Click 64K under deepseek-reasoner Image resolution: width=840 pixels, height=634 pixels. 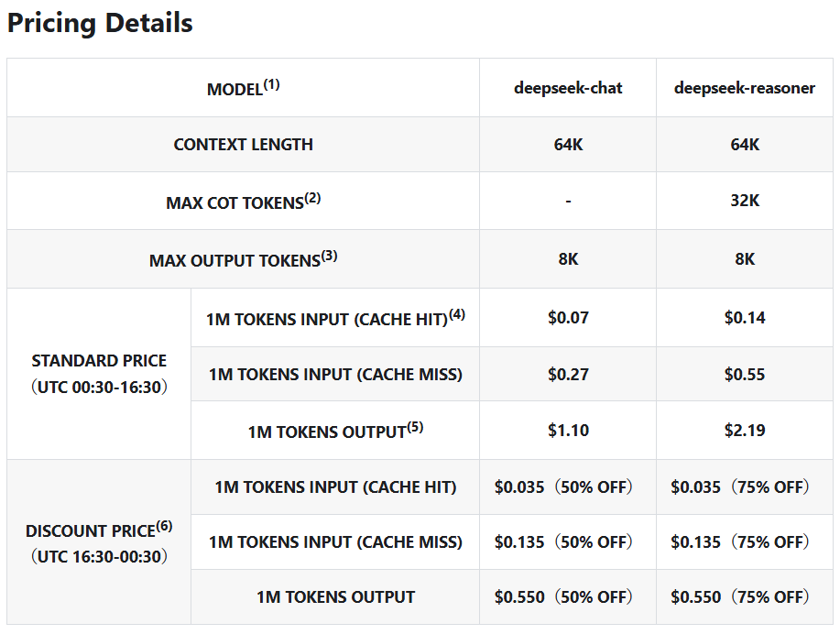(x=745, y=144)
